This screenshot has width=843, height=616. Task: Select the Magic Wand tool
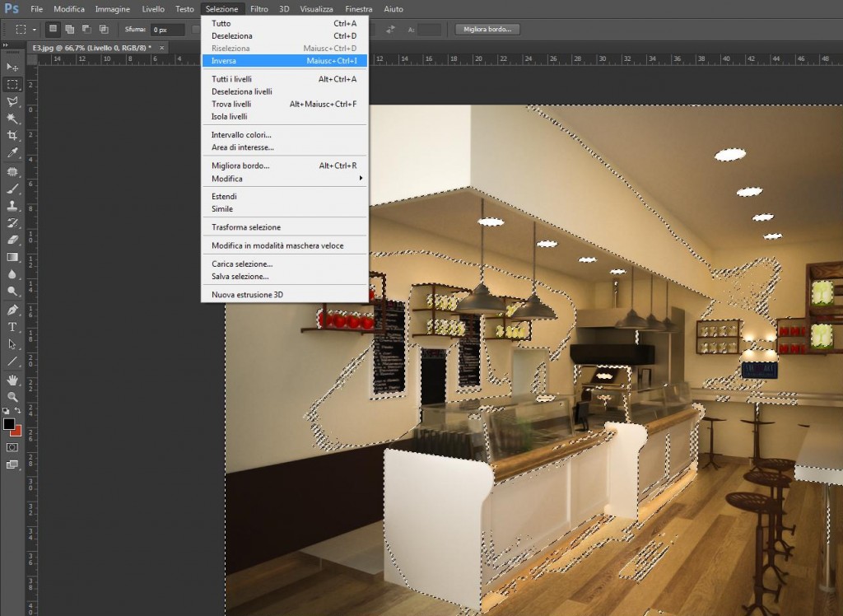click(x=12, y=119)
